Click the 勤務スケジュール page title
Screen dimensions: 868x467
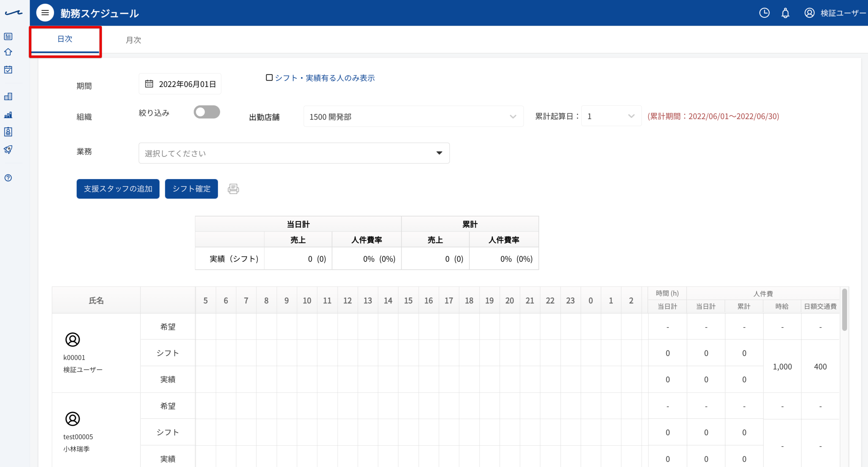coord(99,13)
